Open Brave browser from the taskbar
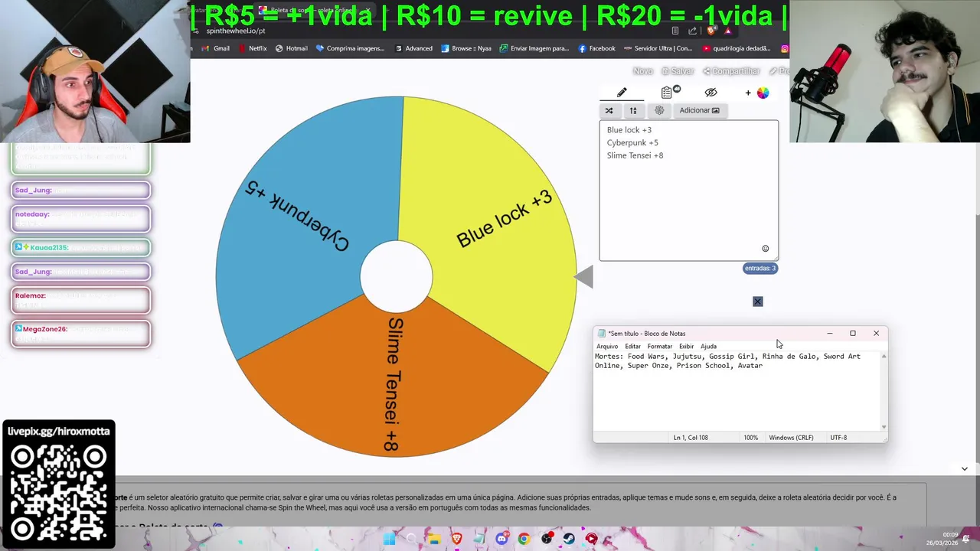Viewport: 980px width, 551px height. [x=456, y=539]
